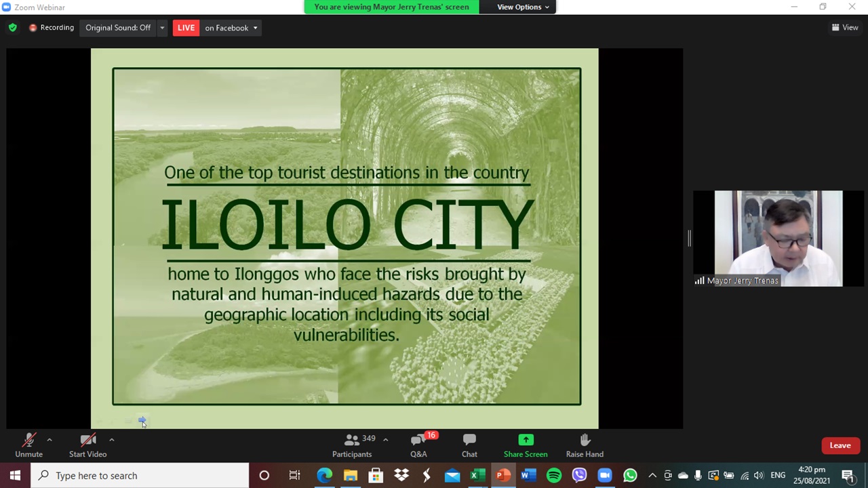Expand the Original Sound dropdown arrow
This screenshot has height=488, width=868.
click(162, 28)
